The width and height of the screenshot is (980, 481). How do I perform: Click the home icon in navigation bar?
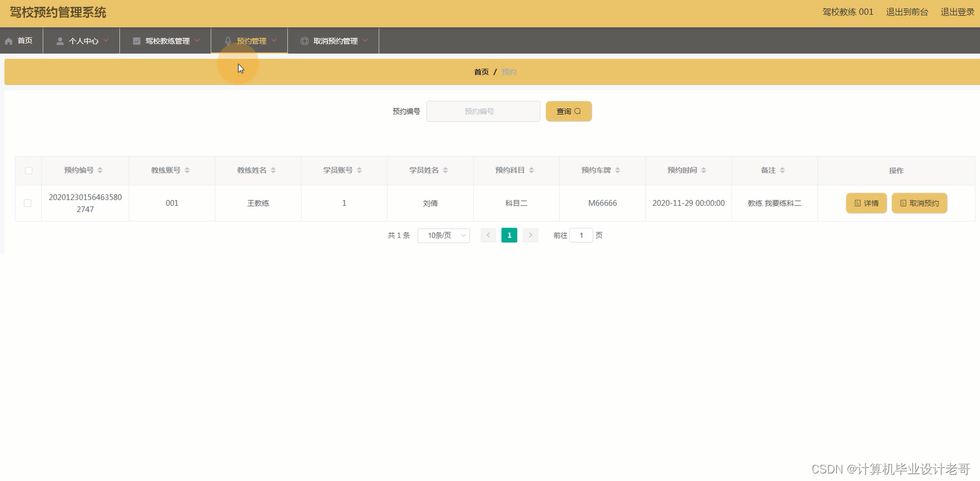(8, 41)
